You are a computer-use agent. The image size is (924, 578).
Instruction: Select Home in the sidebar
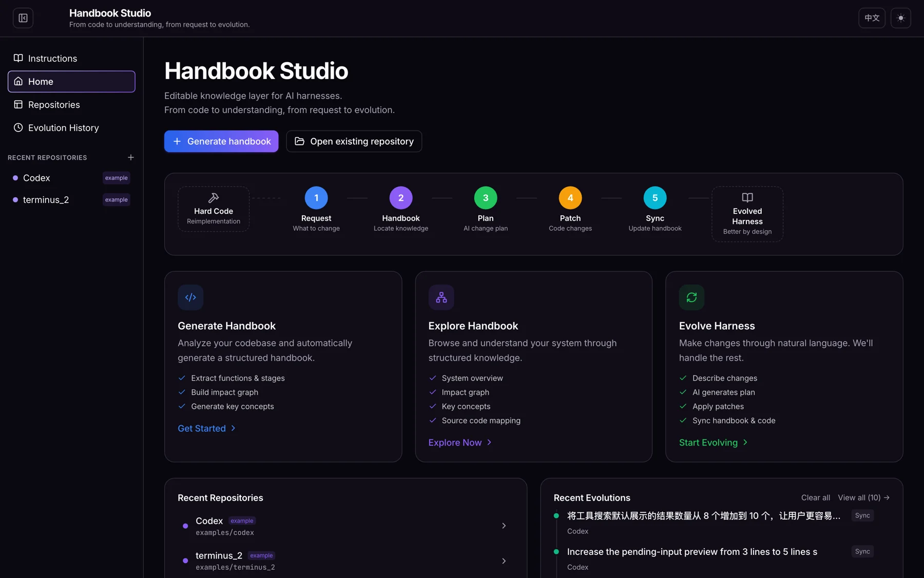(71, 82)
